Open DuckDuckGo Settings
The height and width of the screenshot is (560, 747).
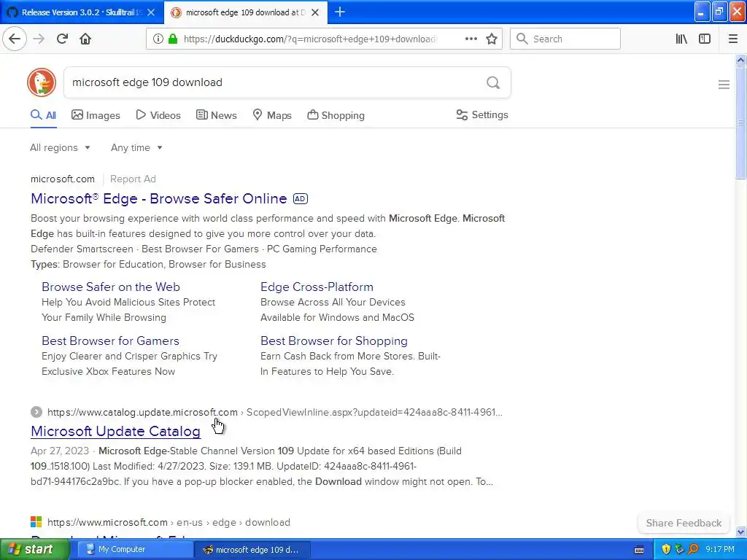[x=482, y=114]
